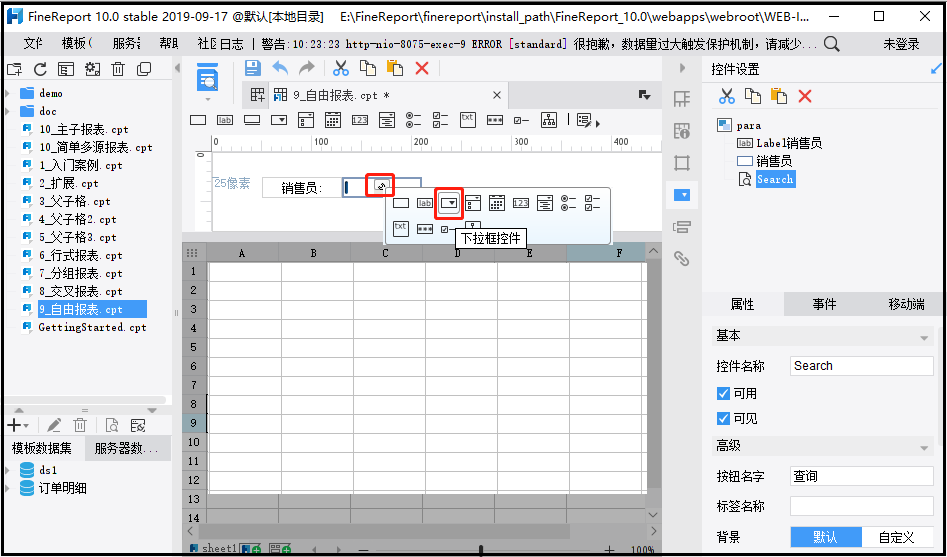Click the 控件名称 input field
The image size is (947, 557).
(862, 366)
